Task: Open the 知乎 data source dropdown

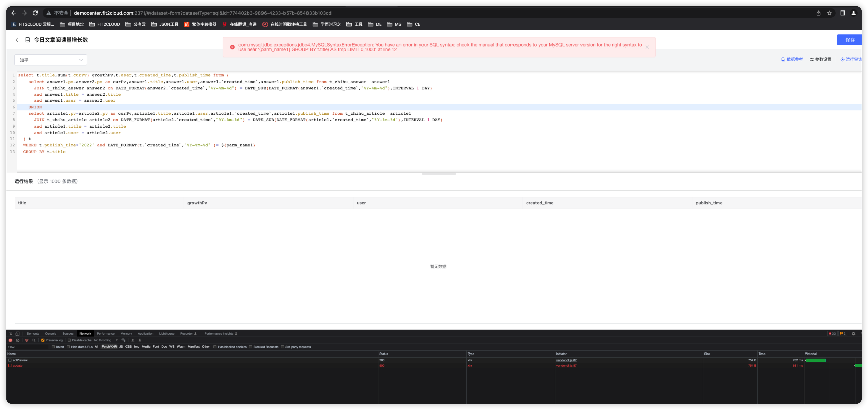Action: (50, 60)
